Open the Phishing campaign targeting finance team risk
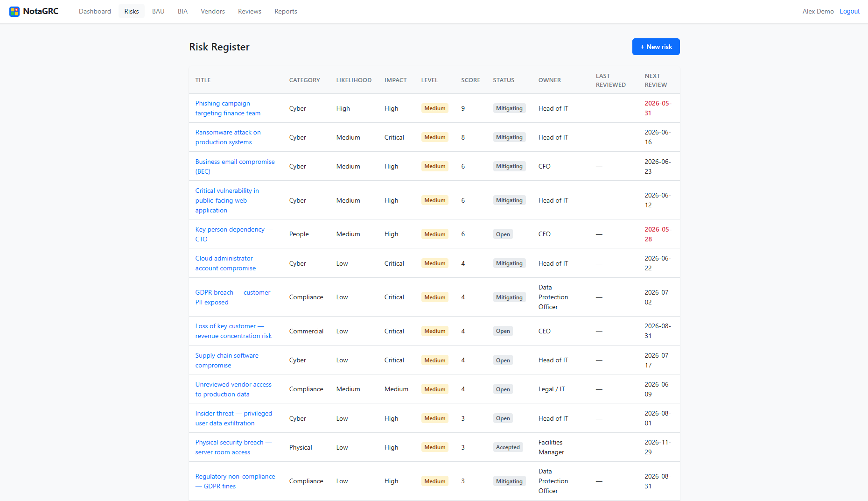This screenshot has height=501, width=868. [228, 108]
